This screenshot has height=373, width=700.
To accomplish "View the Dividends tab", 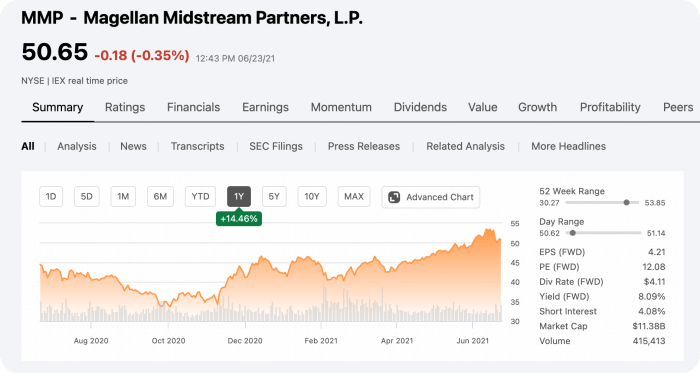I will click(420, 108).
